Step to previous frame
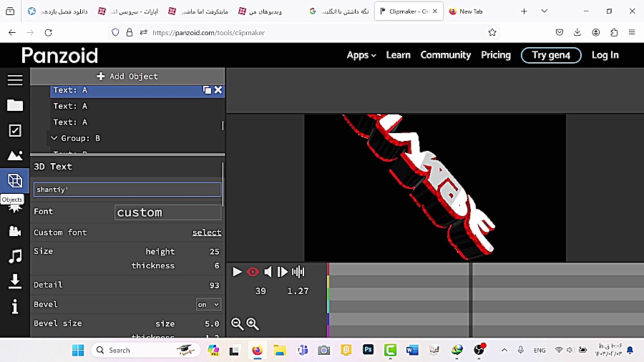The image size is (644, 362). coord(268,272)
